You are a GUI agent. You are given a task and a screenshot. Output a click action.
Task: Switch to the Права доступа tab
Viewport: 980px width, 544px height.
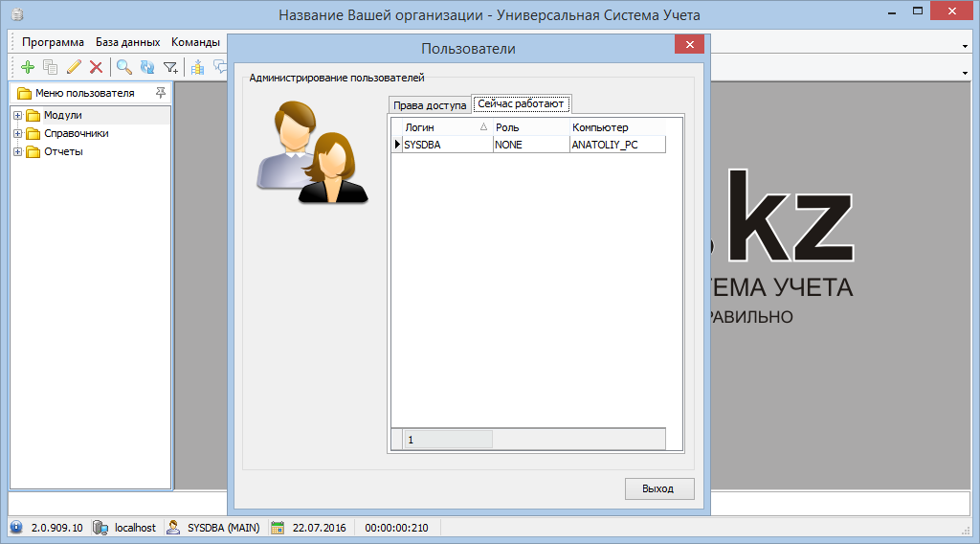(430, 104)
